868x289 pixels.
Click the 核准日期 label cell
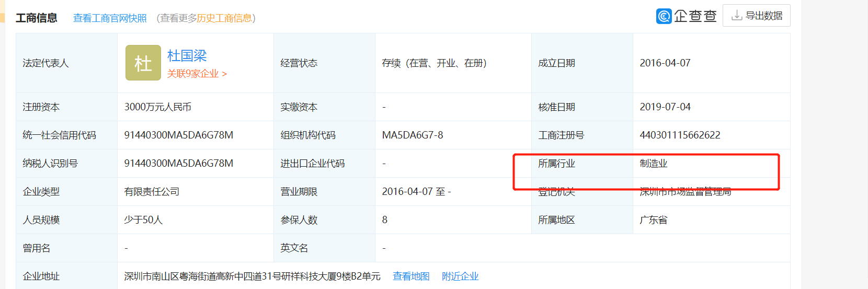[x=582, y=107]
